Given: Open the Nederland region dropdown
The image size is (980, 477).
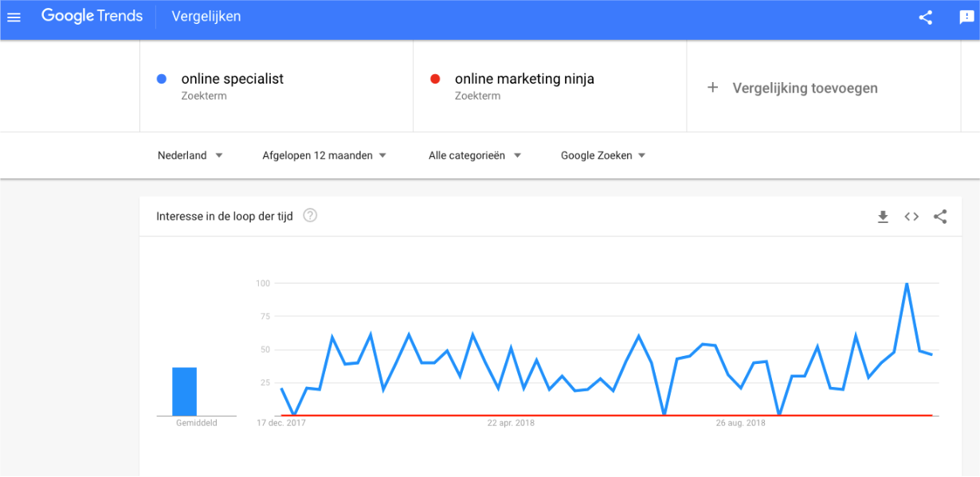Looking at the screenshot, I should pyautogui.click(x=190, y=155).
